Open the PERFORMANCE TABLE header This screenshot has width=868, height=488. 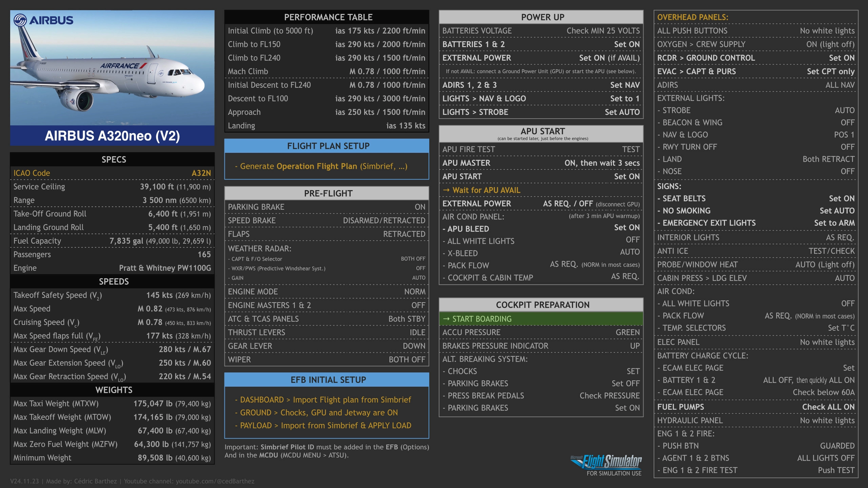coord(327,17)
